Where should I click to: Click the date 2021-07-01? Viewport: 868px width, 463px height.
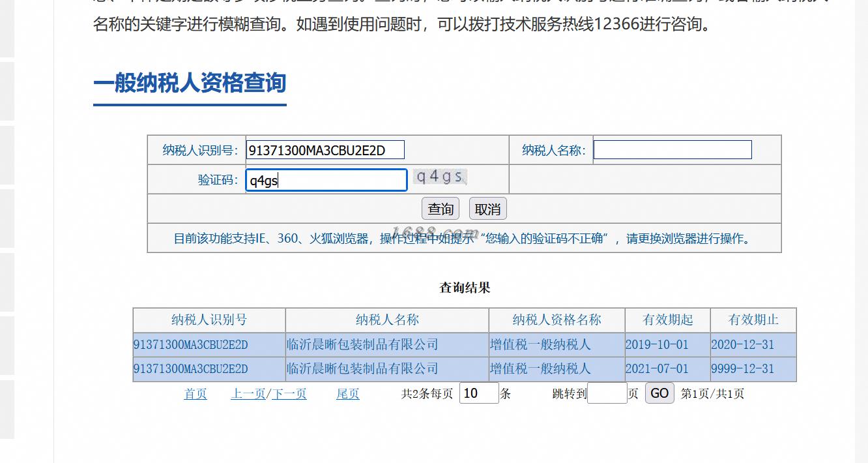657,368
